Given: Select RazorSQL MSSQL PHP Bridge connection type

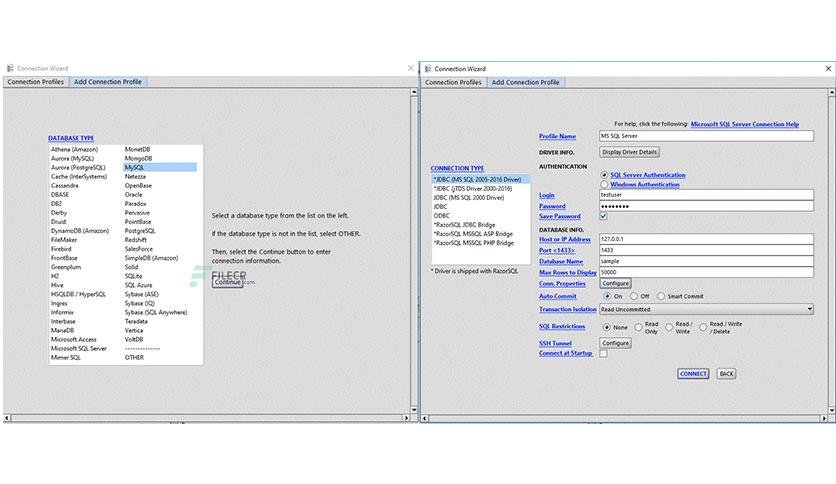Looking at the screenshot, I should [473, 243].
